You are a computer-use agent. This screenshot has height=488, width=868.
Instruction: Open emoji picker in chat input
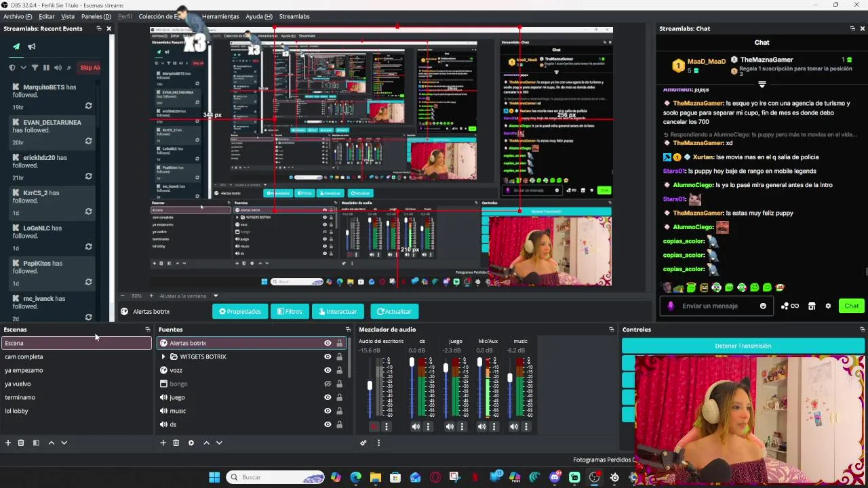pos(763,306)
